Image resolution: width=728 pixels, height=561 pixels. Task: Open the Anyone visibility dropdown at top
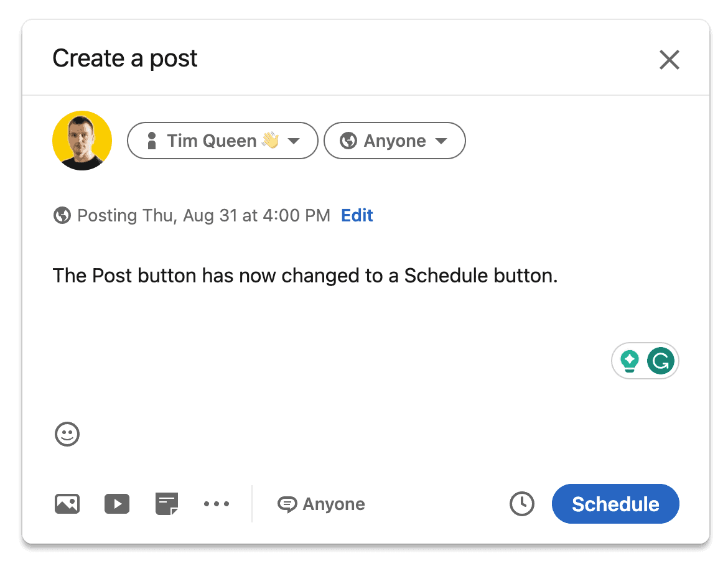[x=394, y=141]
